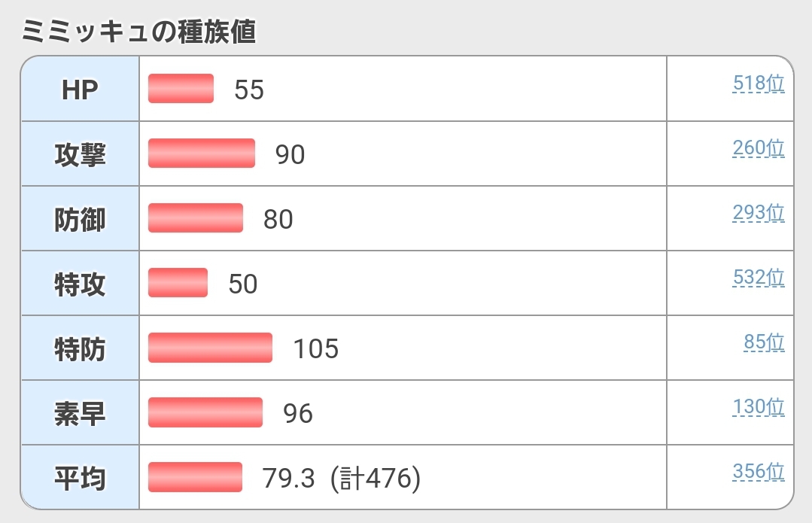The image size is (812, 523).
Task: Click the average value 79.3 (計476)
Action: 341,479
